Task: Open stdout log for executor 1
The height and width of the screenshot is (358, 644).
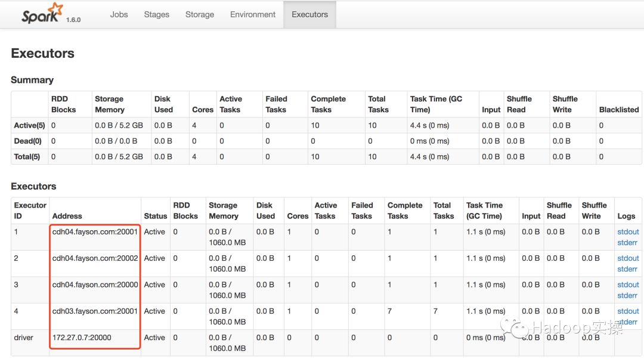Action: coord(628,232)
